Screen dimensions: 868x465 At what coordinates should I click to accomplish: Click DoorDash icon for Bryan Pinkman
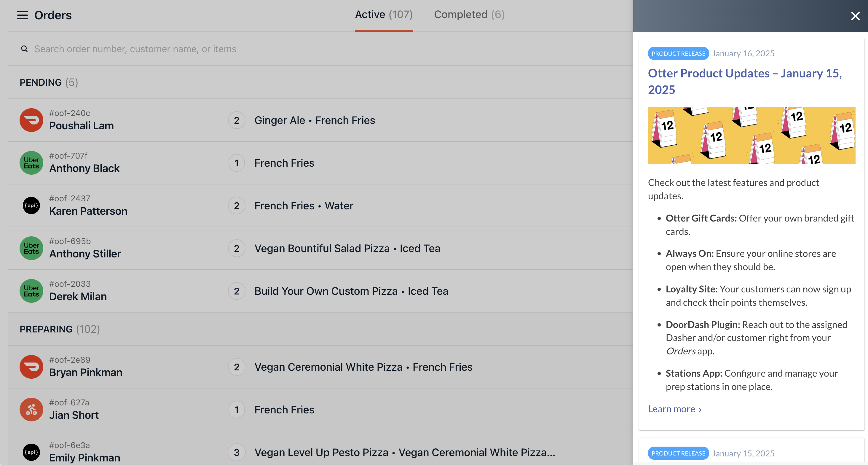point(31,367)
